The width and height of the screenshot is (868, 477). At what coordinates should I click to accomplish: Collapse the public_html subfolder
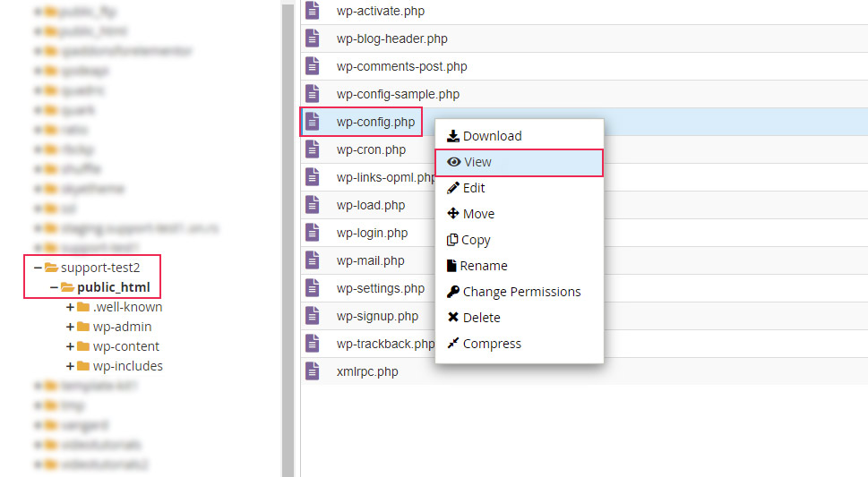click(54, 287)
